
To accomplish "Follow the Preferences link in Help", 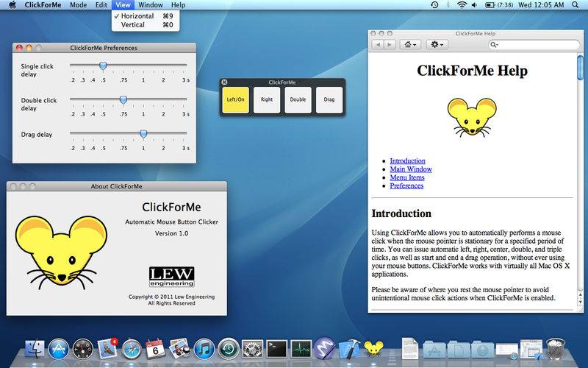I will tap(406, 185).
